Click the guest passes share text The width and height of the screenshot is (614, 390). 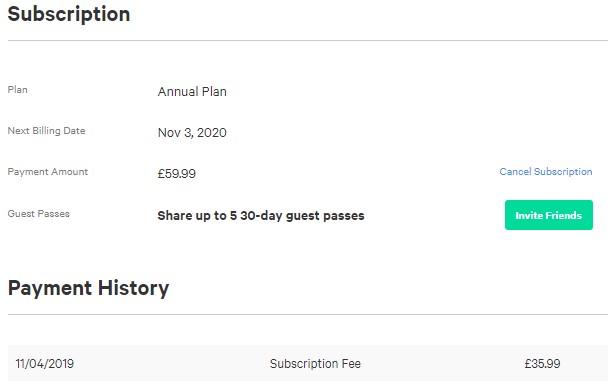pos(261,215)
